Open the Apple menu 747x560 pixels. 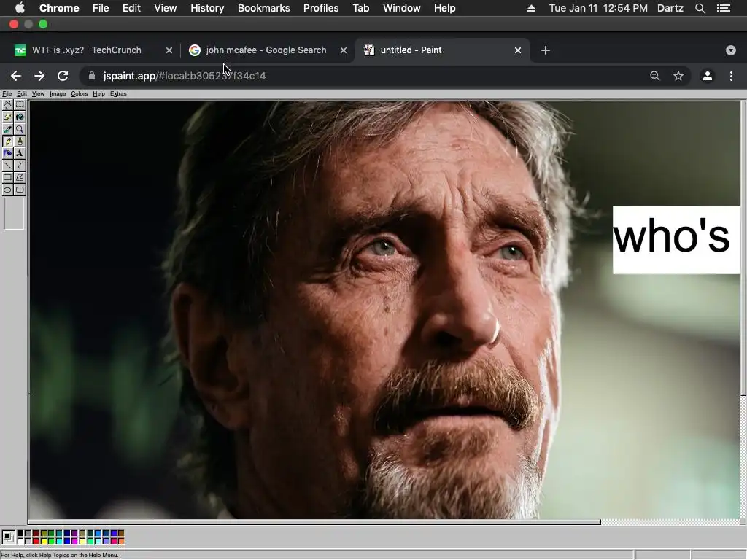[x=20, y=8]
